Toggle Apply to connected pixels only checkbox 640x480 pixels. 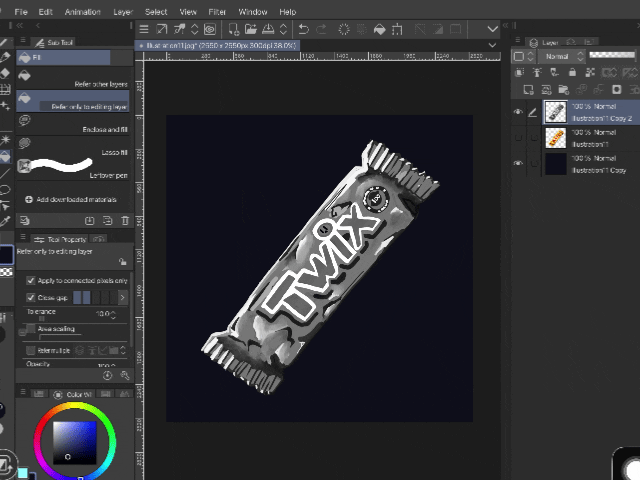[x=31, y=280]
